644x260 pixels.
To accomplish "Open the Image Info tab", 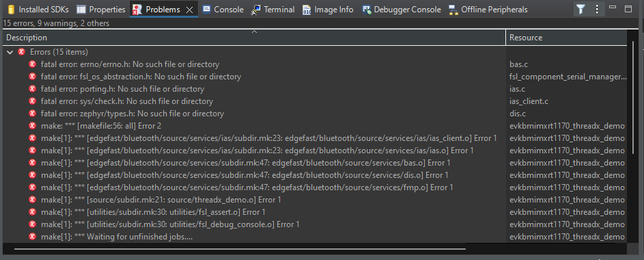I will click(x=328, y=9).
